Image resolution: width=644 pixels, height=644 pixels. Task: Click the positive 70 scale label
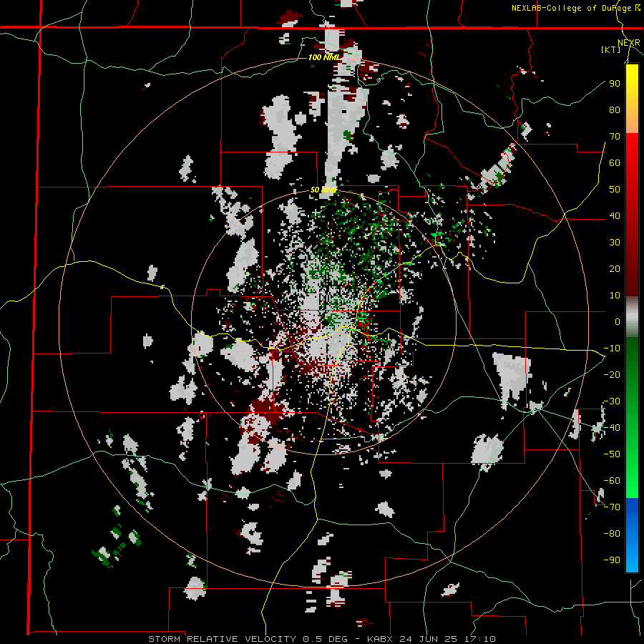point(615,137)
